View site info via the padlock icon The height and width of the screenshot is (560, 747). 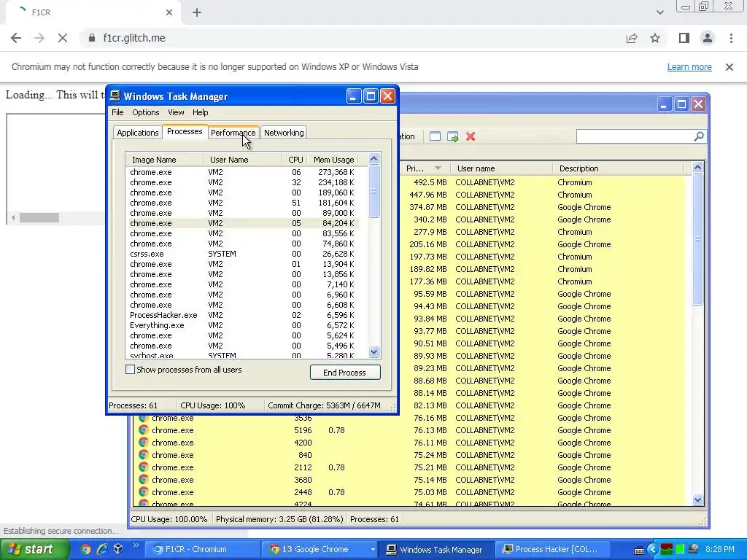point(92,38)
